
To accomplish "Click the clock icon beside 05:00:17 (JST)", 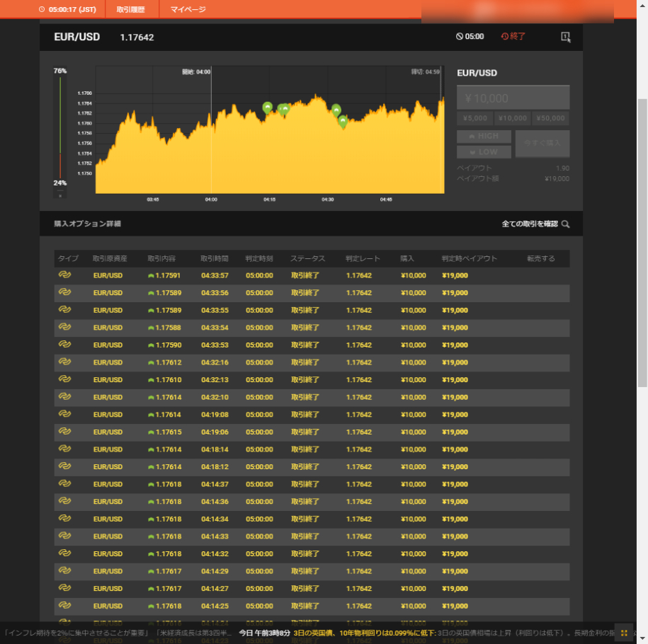I will point(42,9).
